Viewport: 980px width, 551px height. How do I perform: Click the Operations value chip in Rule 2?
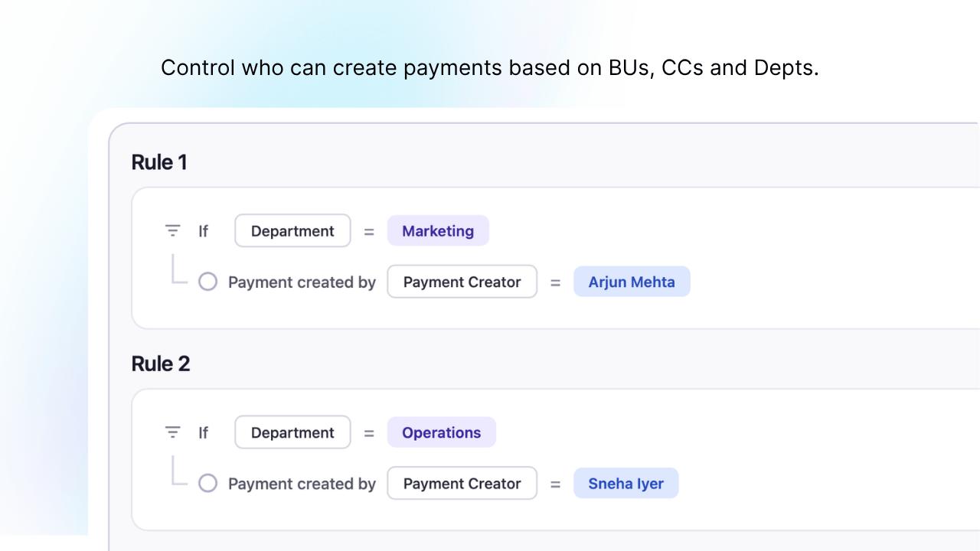pyautogui.click(x=441, y=432)
